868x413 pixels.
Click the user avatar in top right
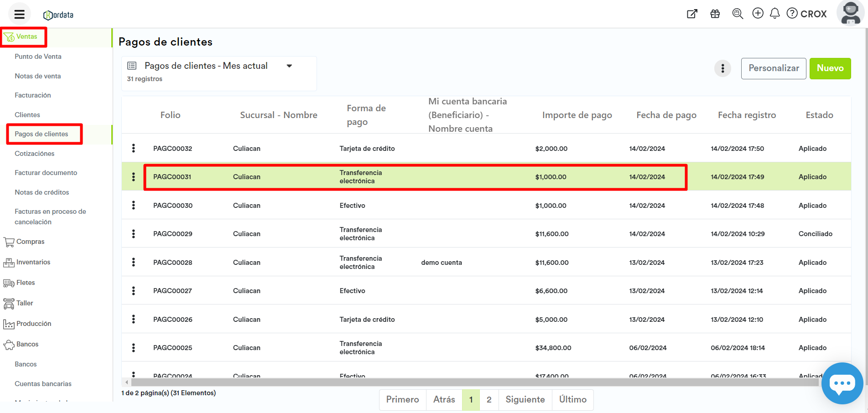click(x=850, y=13)
